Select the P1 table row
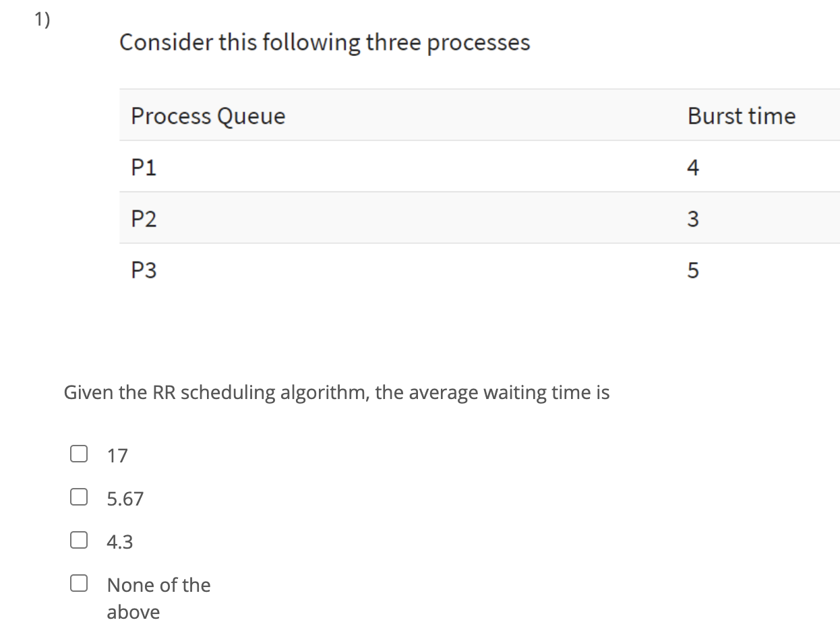 404,167
